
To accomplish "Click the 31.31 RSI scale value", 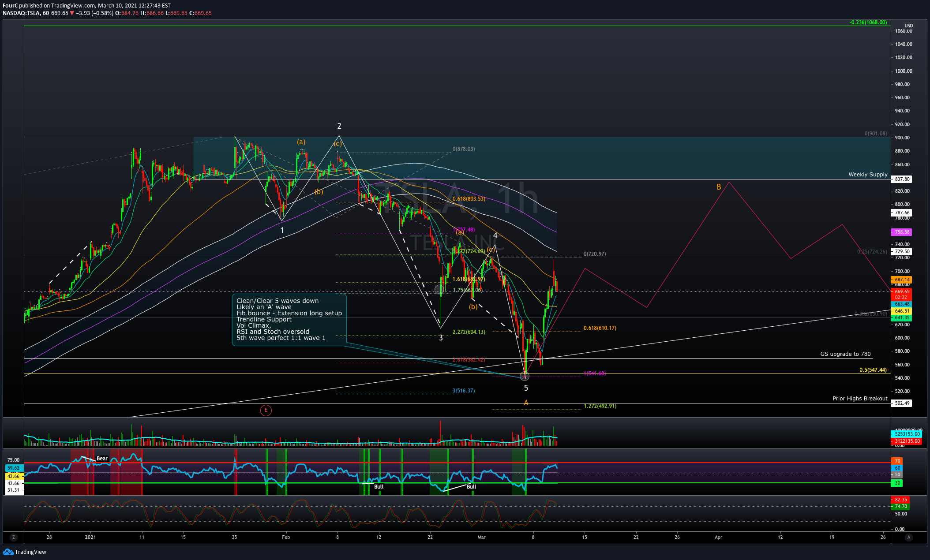I will click(14, 490).
